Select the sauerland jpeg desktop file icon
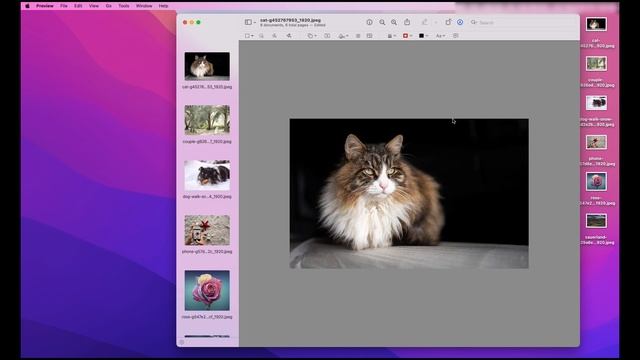 tap(596, 221)
